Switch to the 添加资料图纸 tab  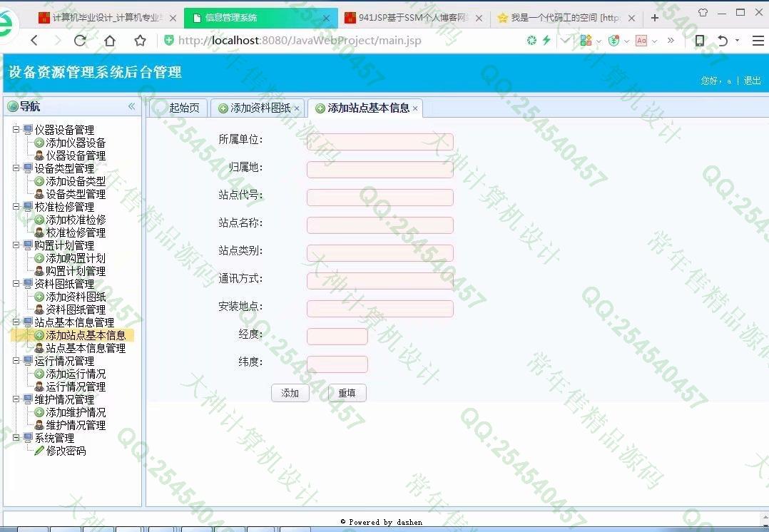pos(258,108)
